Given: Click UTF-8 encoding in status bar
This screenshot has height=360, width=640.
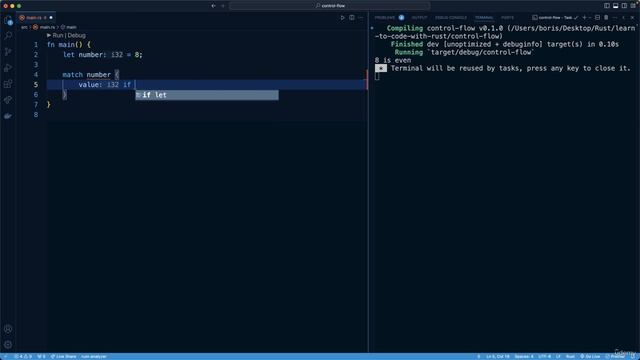Looking at the screenshot, I should [x=544, y=356].
